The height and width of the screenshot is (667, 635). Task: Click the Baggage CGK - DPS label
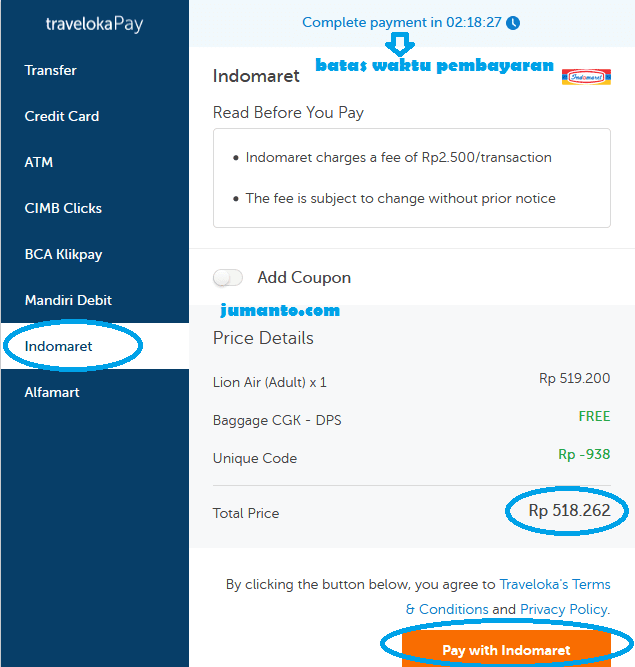pos(277,420)
